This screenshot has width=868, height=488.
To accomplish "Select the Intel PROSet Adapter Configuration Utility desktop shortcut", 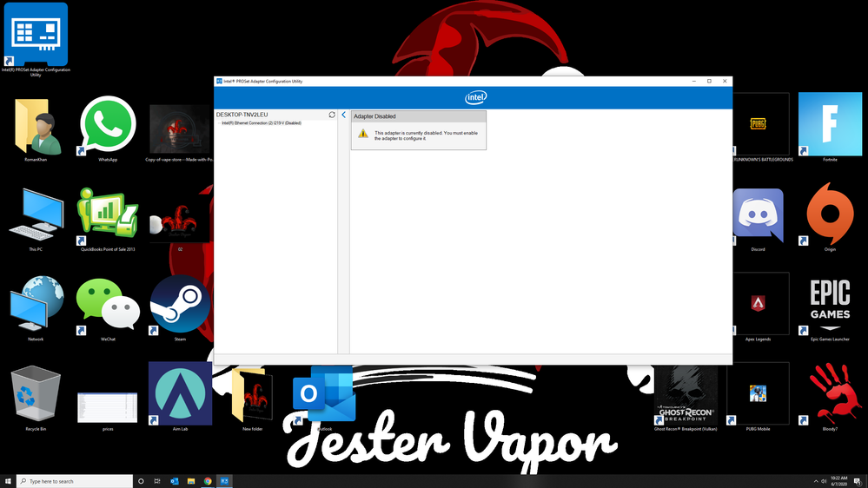I will (x=36, y=39).
